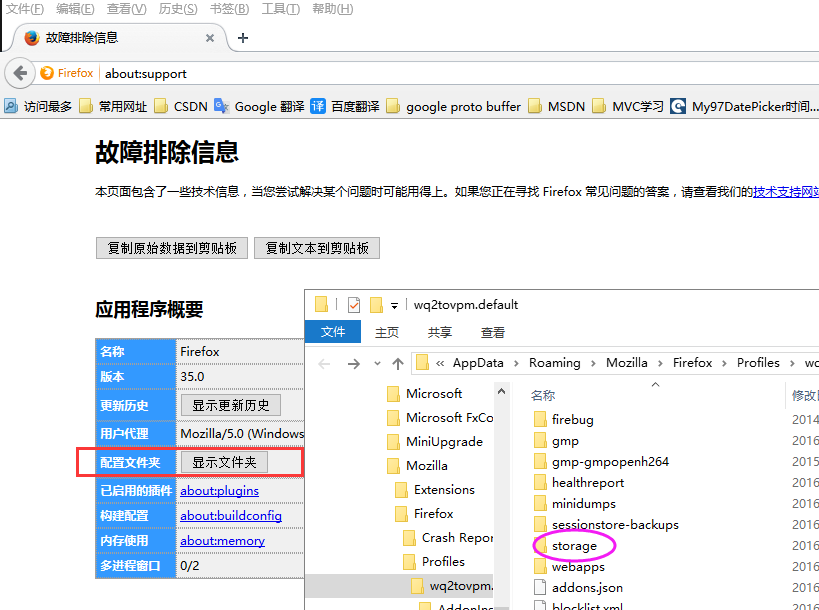
Task: Open 书签(B) menu
Action: click(x=229, y=9)
